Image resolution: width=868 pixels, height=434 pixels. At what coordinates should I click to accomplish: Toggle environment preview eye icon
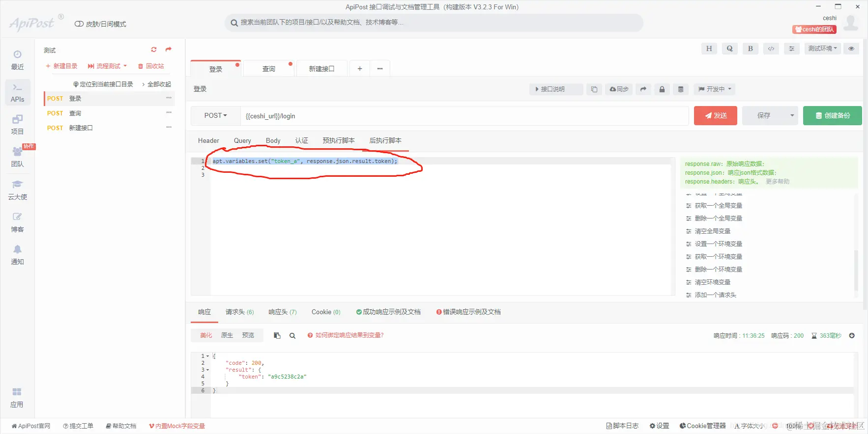pyautogui.click(x=851, y=49)
